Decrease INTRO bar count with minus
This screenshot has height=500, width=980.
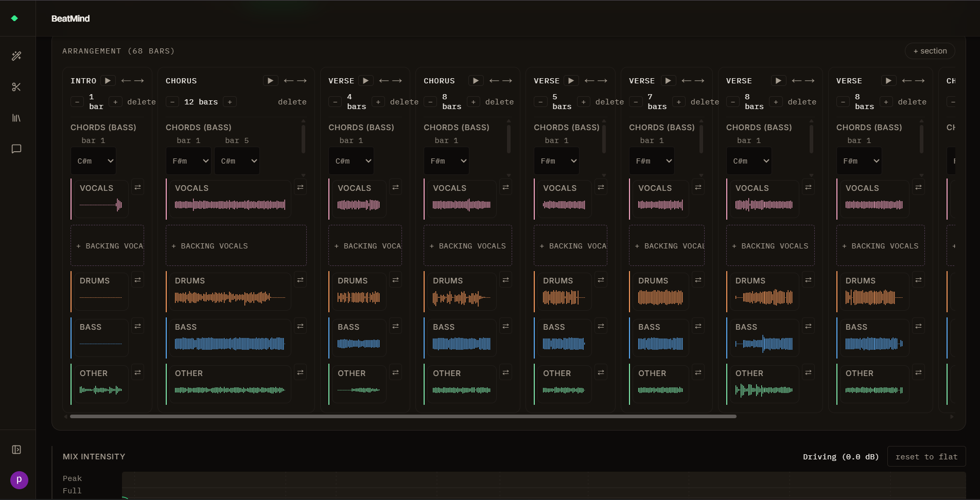77,102
